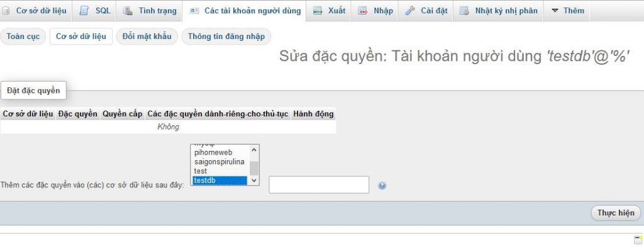The width and height of the screenshot is (644, 247).
Task: Open Thông tin đăng nhập sub-tab
Action: pyautogui.click(x=226, y=36)
